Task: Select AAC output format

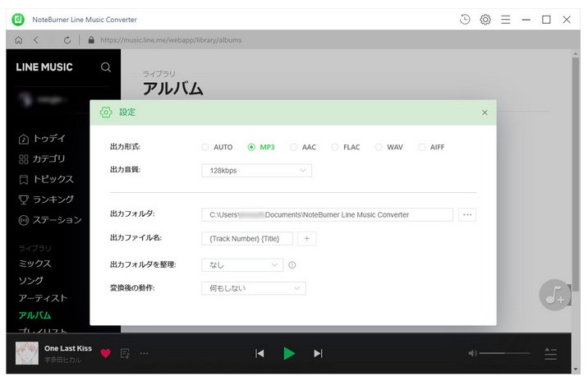Action: (x=303, y=147)
